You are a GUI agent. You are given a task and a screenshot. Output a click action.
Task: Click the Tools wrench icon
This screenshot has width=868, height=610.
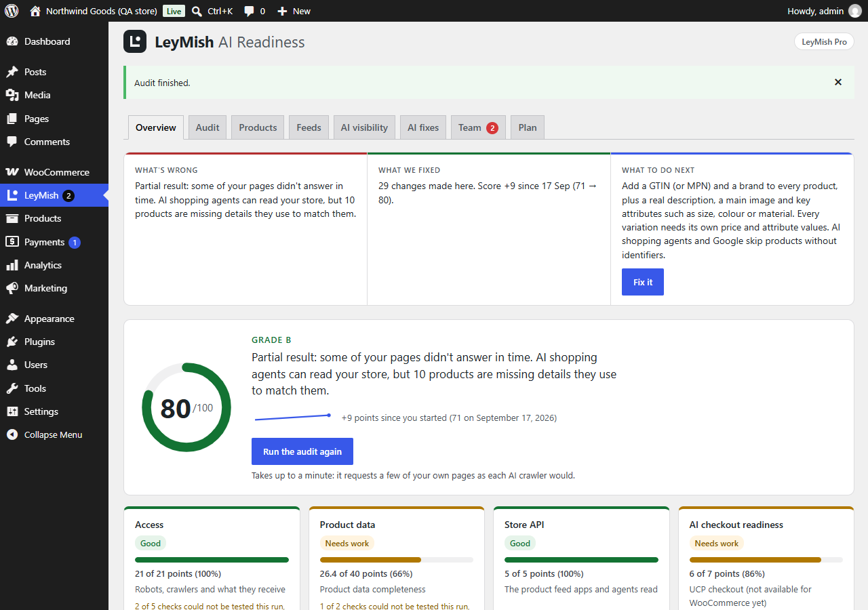tap(12, 388)
